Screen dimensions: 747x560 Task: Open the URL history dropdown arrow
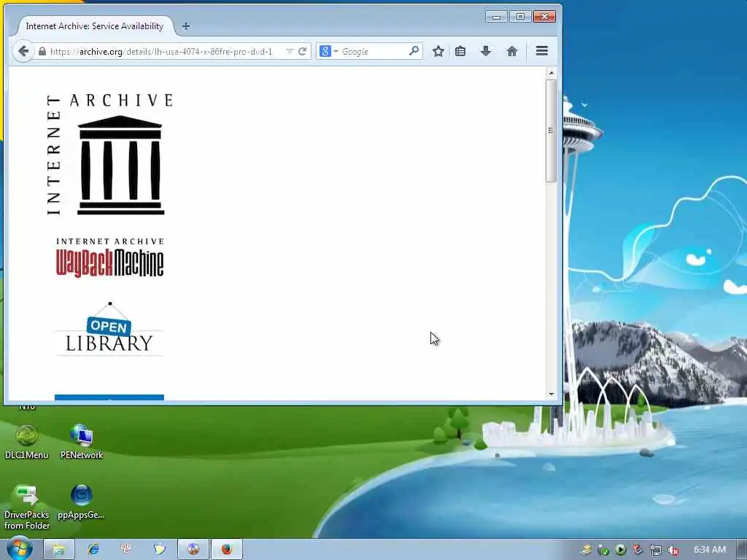tap(289, 52)
